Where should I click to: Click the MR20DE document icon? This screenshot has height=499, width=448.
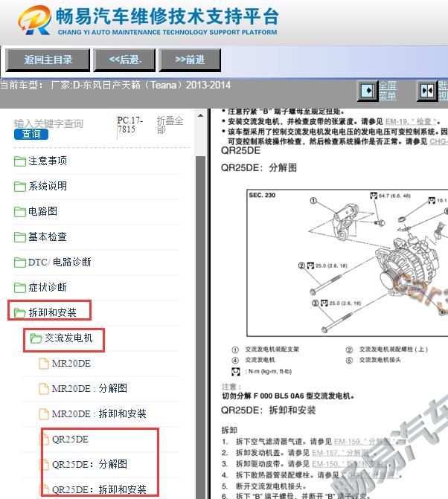click(x=44, y=364)
